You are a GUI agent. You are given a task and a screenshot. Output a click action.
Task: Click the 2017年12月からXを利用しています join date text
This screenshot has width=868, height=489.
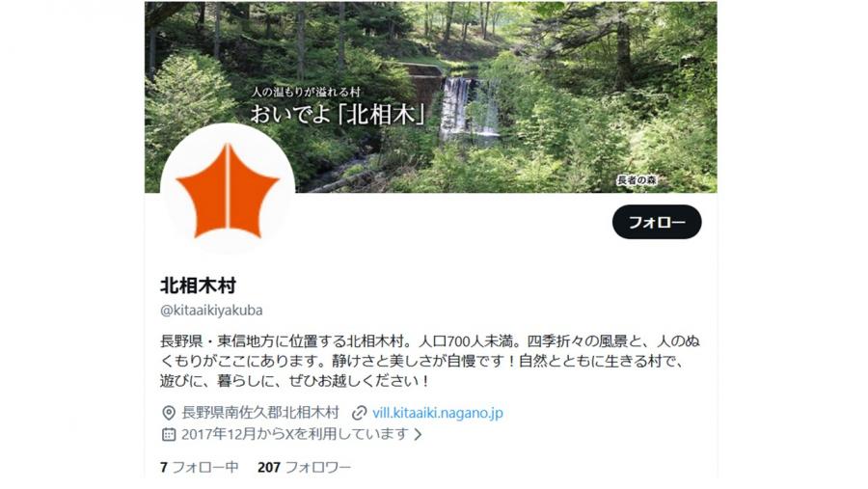point(294,434)
